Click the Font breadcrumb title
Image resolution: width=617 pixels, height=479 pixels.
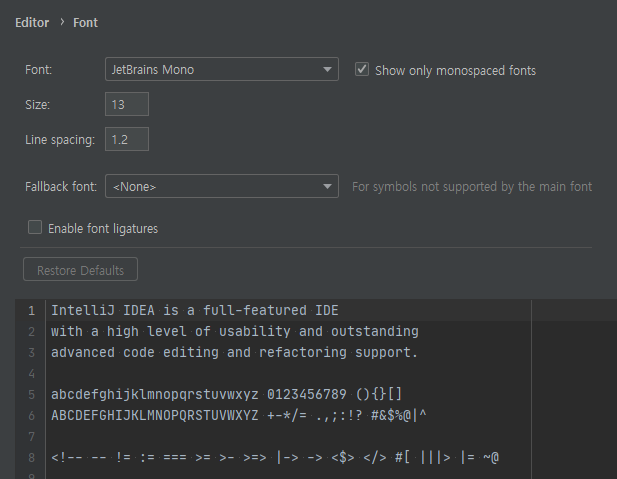(85, 23)
